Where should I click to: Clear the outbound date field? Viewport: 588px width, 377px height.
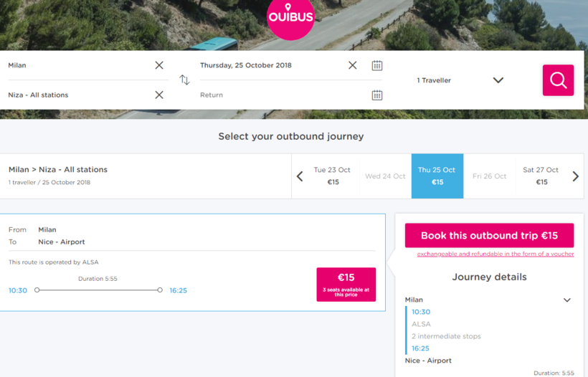[x=352, y=65]
